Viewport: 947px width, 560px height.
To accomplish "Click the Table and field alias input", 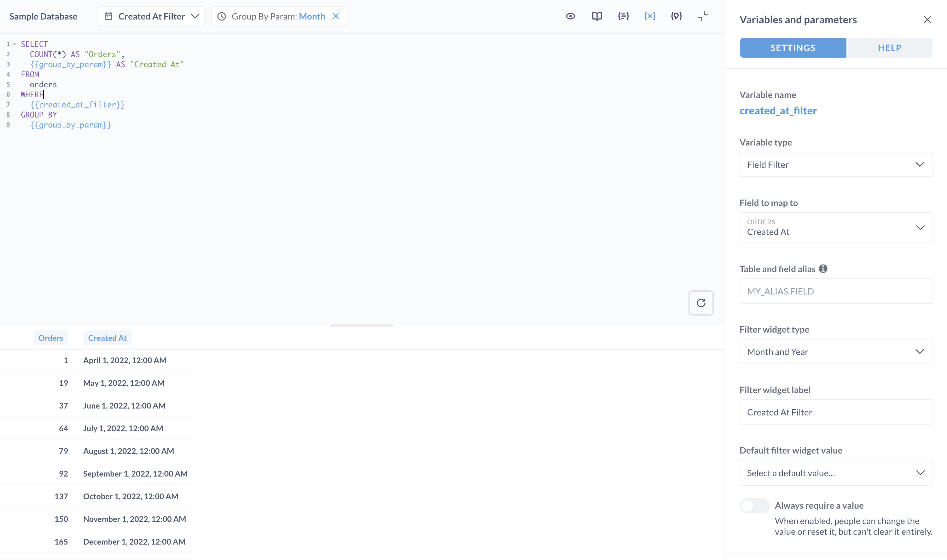I will [x=836, y=291].
